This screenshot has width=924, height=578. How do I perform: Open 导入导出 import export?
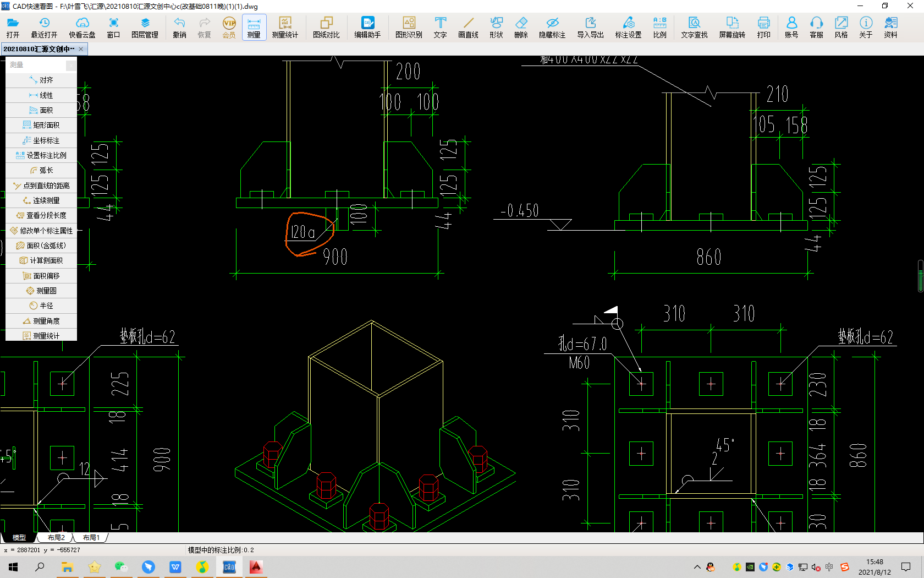pos(590,27)
